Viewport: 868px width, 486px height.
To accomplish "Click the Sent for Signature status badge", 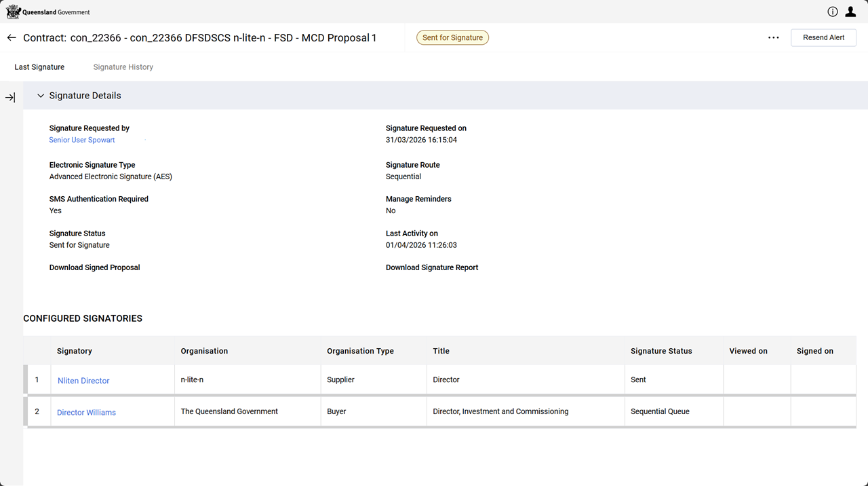I will point(452,38).
